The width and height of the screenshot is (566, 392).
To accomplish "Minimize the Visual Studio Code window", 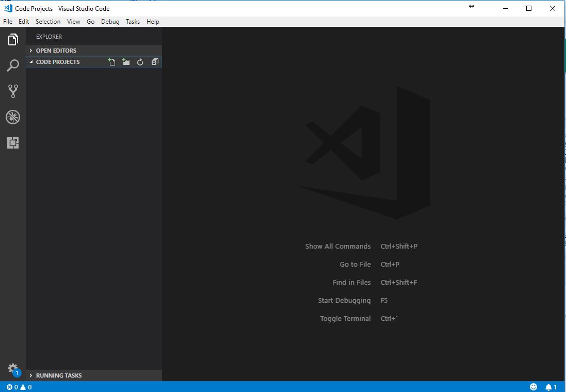I will click(505, 8).
